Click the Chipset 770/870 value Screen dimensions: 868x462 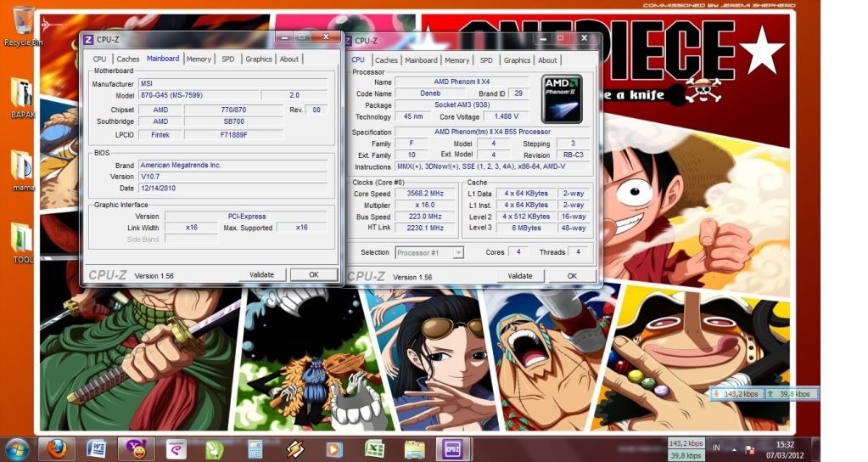coord(233,110)
